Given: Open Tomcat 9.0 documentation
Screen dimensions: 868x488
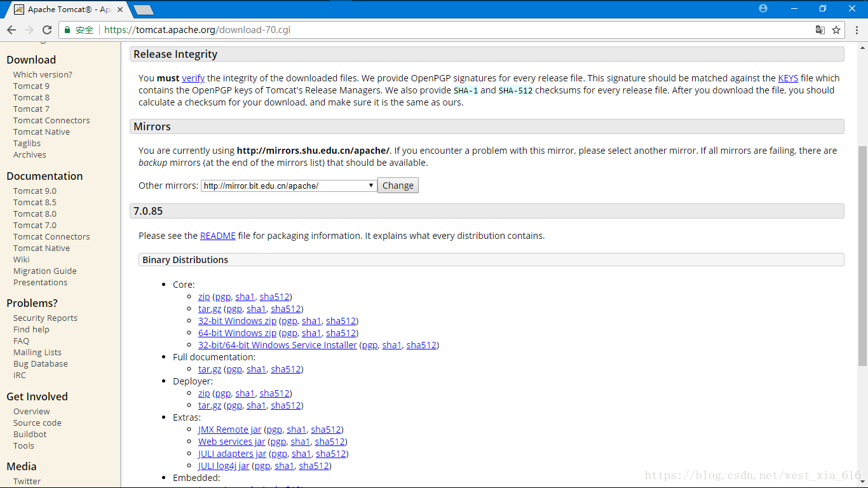Looking at the screenshot, I should click(x=34, y=191).
